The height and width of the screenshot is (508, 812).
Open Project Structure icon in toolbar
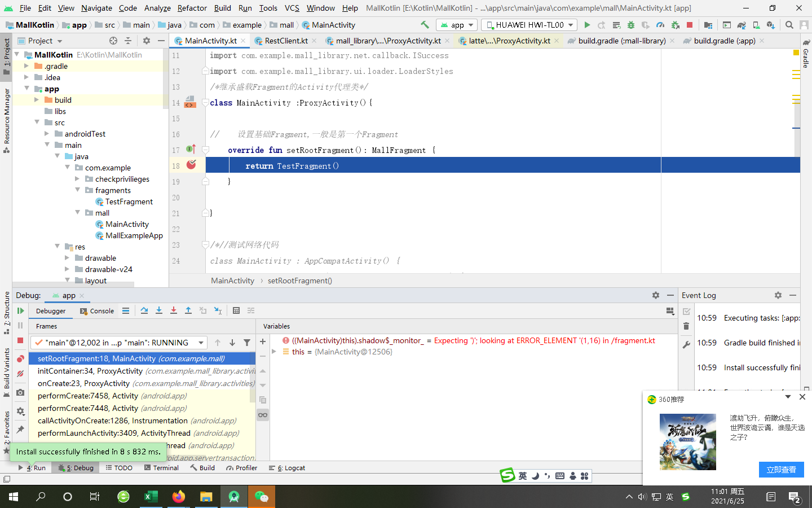point(708,25)
